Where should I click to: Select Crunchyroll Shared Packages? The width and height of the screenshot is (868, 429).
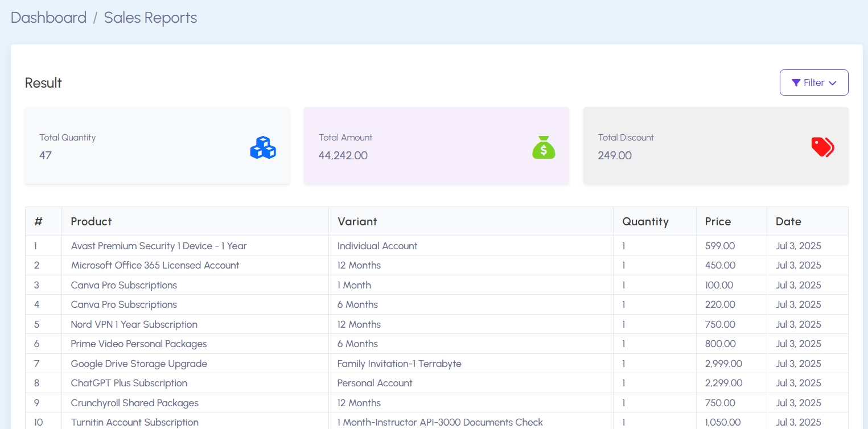coord(135,403)
